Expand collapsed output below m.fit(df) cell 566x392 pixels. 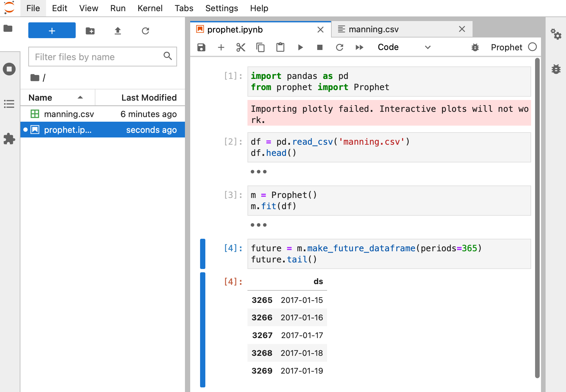pos(258,225)
